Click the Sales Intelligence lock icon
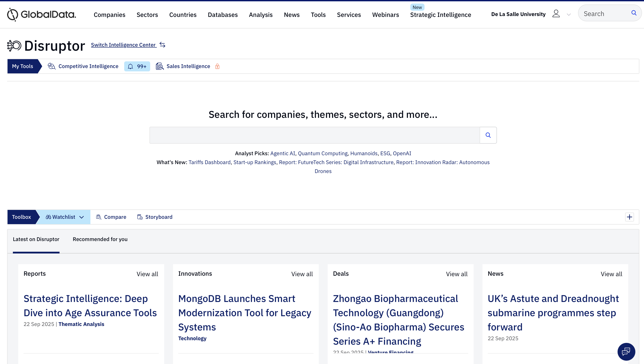644x364 pixels. (217, 66)
